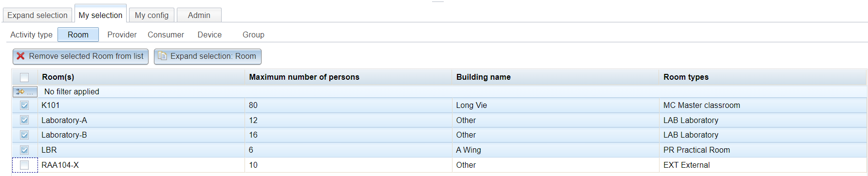Switch to the Expand selection tab
This screenshot has width=868, height=176.
[x=38, y=15]
